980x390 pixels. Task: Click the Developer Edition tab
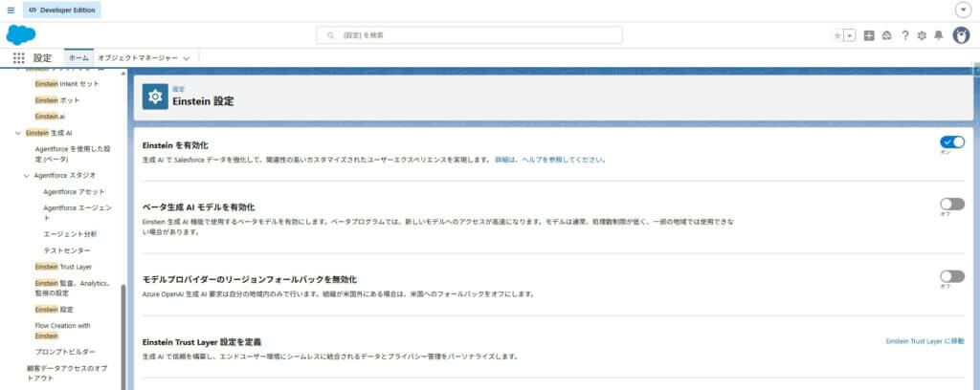click(x=62, y=10)
